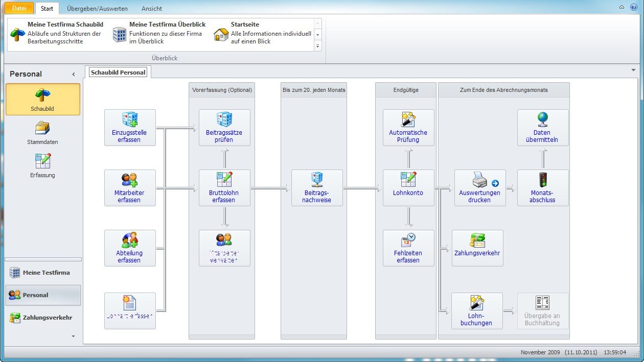
Task: Collapse the Personal navigation panel
Action: (x=73, y=75)
